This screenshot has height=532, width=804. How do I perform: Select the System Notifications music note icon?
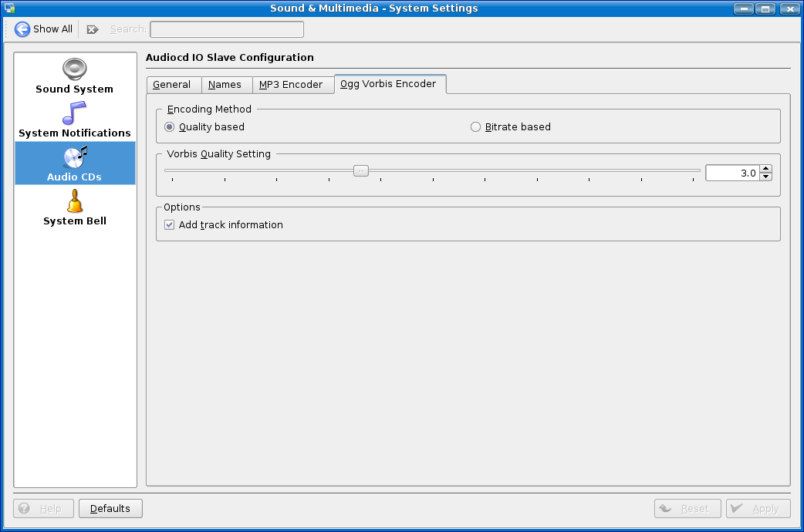click(x=75, y=113)
